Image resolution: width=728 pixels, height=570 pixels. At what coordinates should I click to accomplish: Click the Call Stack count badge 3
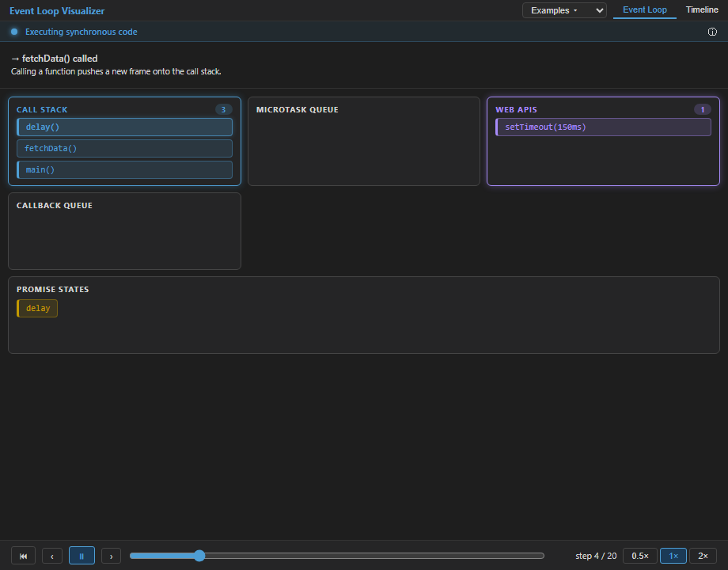point(223,109)
